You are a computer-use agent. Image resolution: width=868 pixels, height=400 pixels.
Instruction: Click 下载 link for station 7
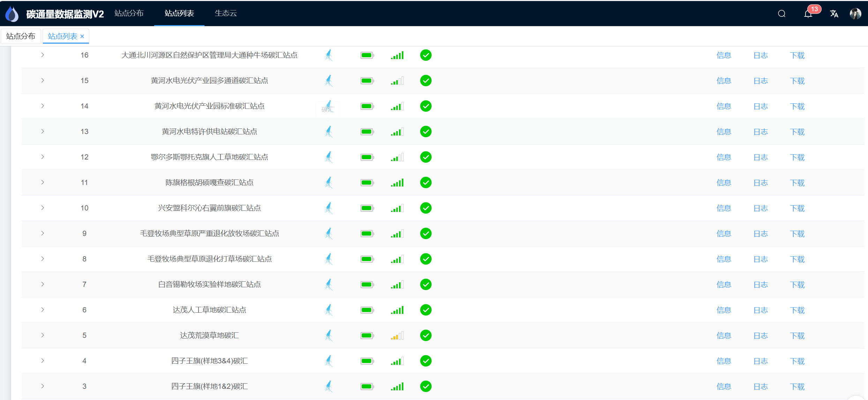tap(797, 285)
